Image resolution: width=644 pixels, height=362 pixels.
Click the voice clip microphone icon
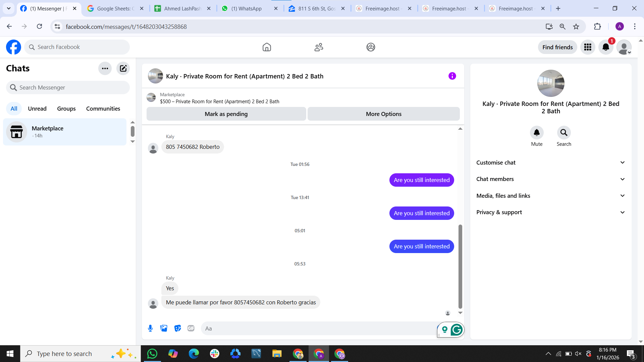(x=150, y=328)
